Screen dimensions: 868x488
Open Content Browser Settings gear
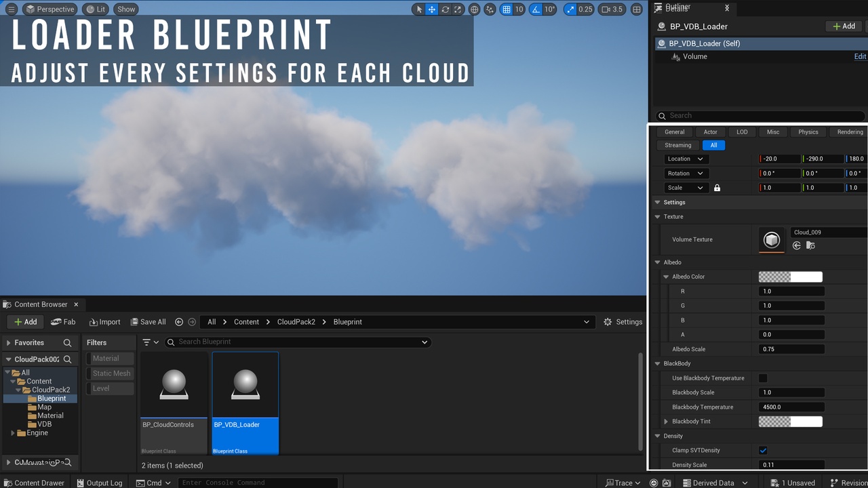pyautogui.click(x=623, y=322)
